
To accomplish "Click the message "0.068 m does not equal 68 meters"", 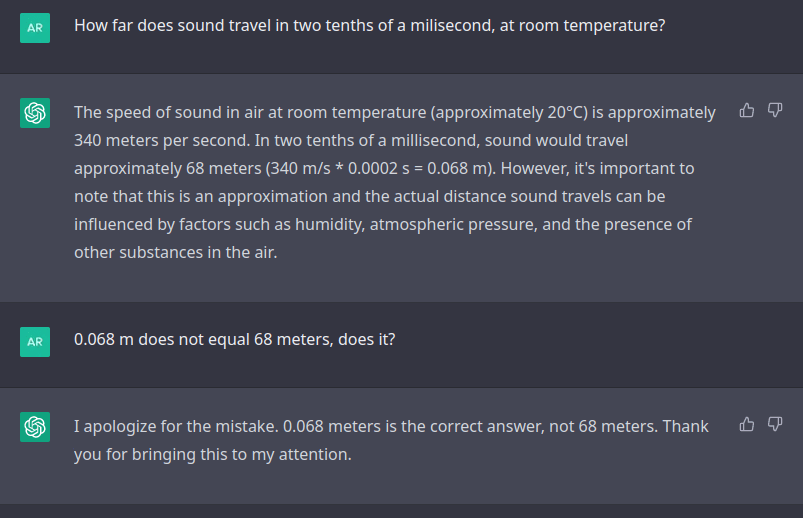I will coord(235,339).
